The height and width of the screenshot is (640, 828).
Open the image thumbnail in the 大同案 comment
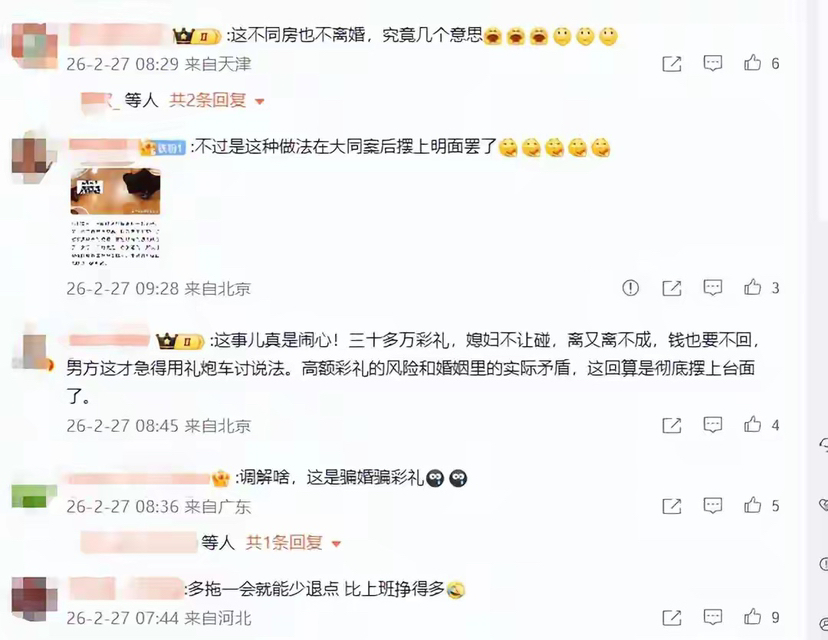(115, 217)
